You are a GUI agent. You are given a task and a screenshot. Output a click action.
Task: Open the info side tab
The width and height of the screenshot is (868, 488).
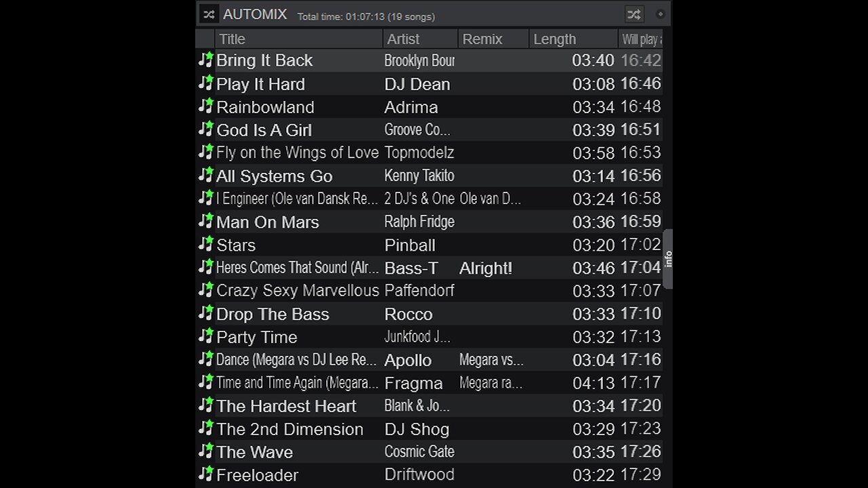(667, 259)
